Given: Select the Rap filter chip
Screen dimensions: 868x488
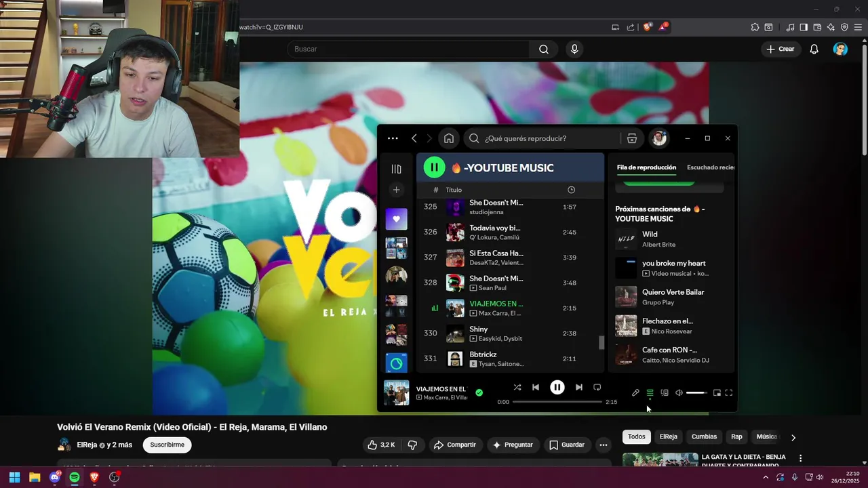Looking at the screenshot, I should coord(736,436).
